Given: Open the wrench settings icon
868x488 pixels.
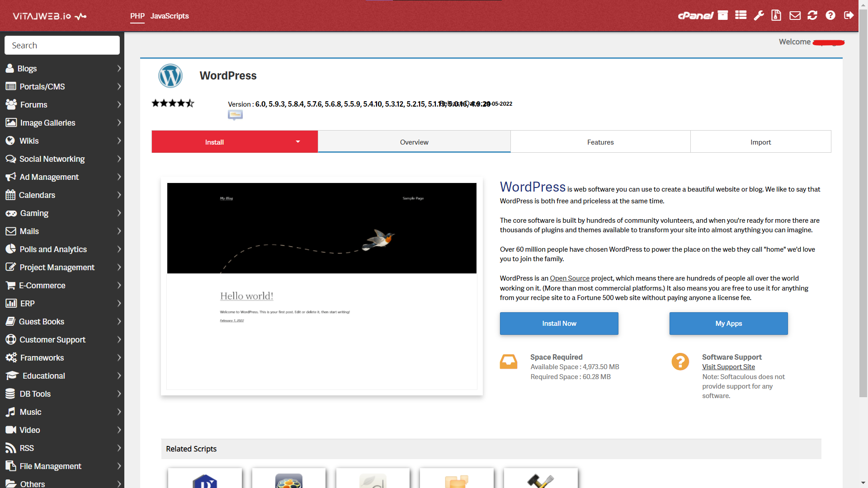Looking at the screenshot, I should click(x=759, y=15).
